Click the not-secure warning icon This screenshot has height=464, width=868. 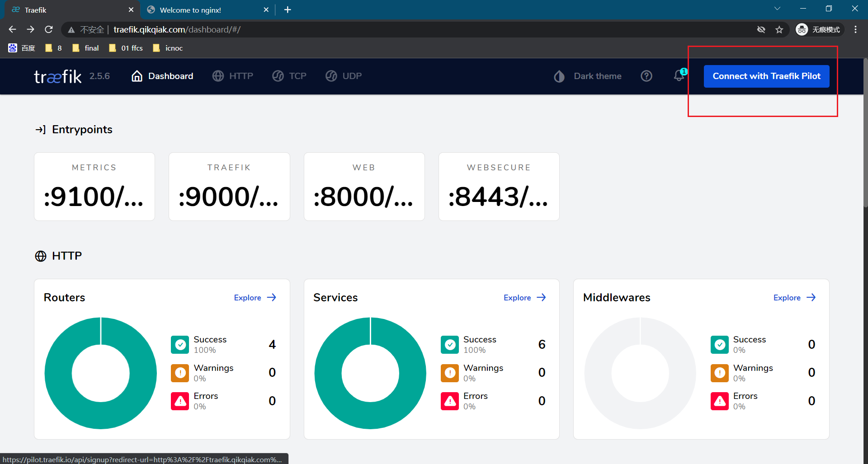point(71,30)
